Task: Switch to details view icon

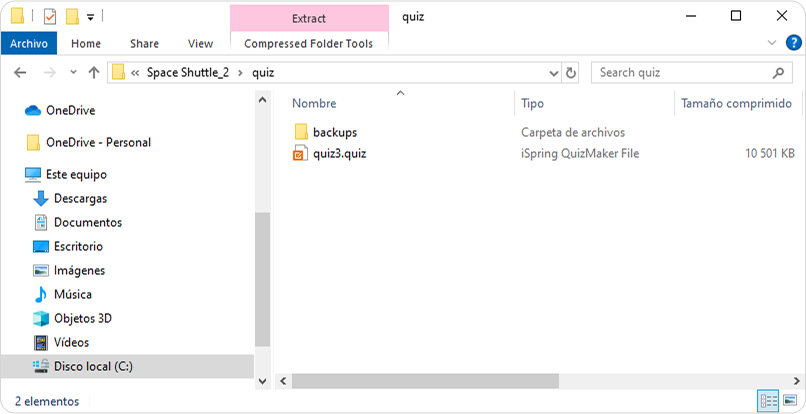Action: pyautogui.click(x=768, y=400)
